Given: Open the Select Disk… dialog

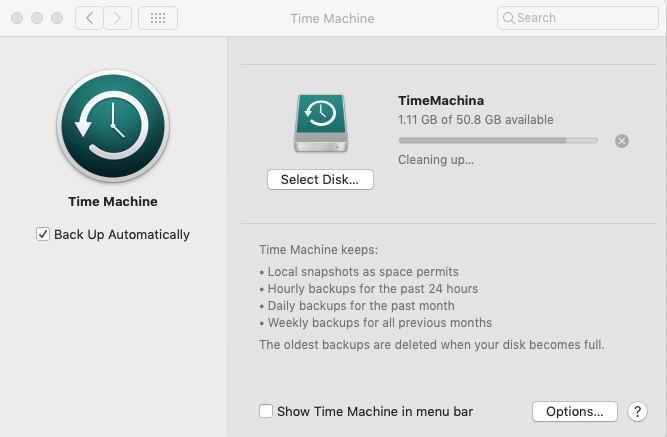Looking at the screenshot, I should point(320,180).
